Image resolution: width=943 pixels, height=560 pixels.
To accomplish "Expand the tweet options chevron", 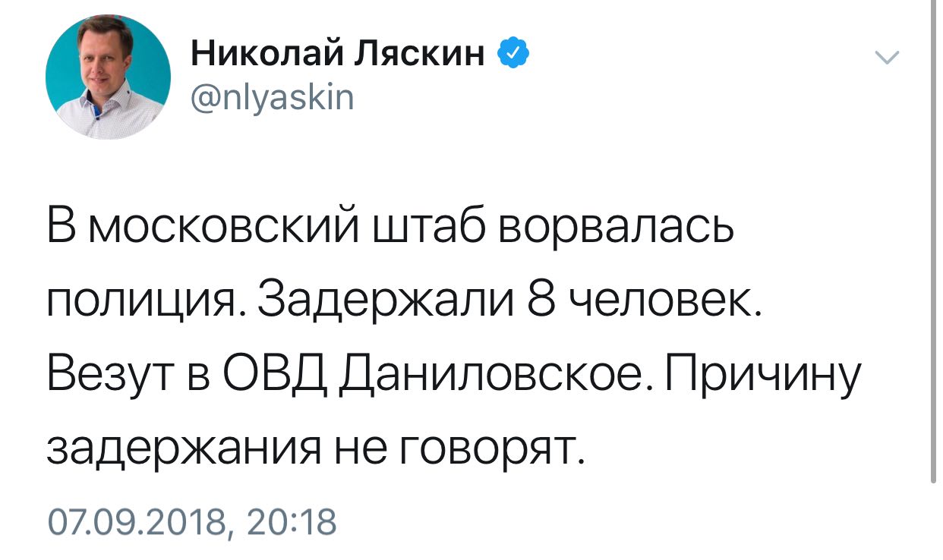I will 887,58.
